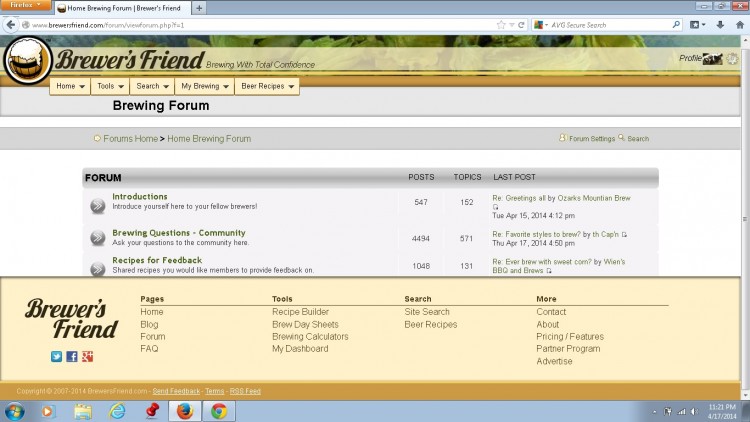Open the Blog footer link
Viewport: 750px width, 422px height.
click(x=149, y=324)
